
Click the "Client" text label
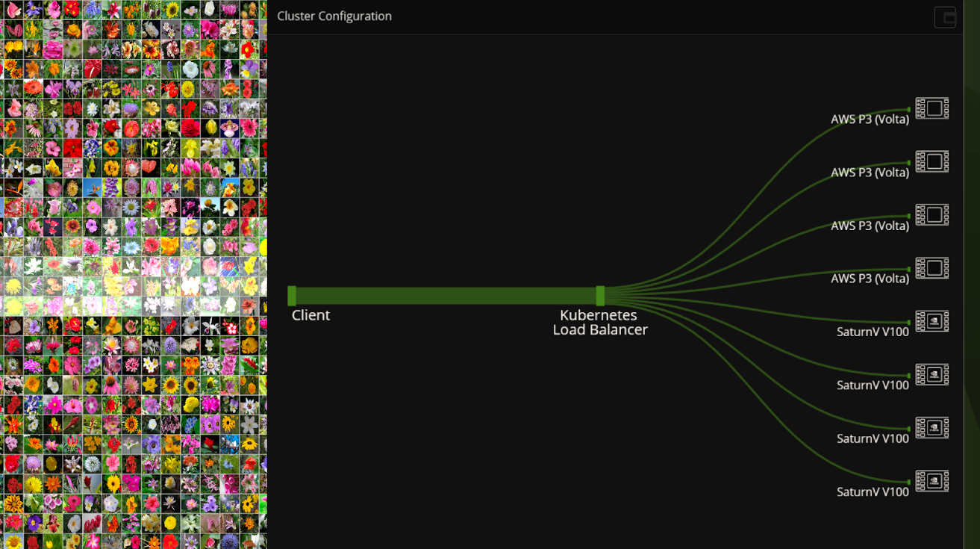click(x=310, y=315)
